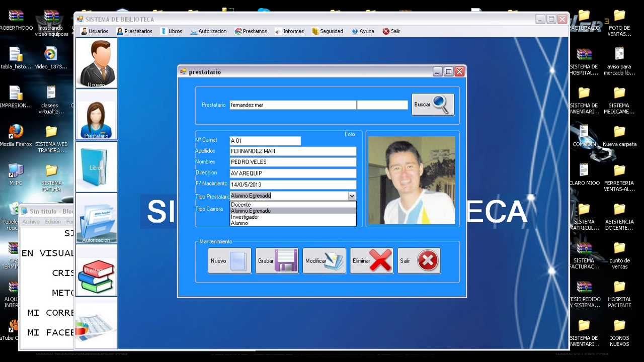Screen dimensions: 644x362
Task: Open the Ayuda menu
Action: [363, 31]
